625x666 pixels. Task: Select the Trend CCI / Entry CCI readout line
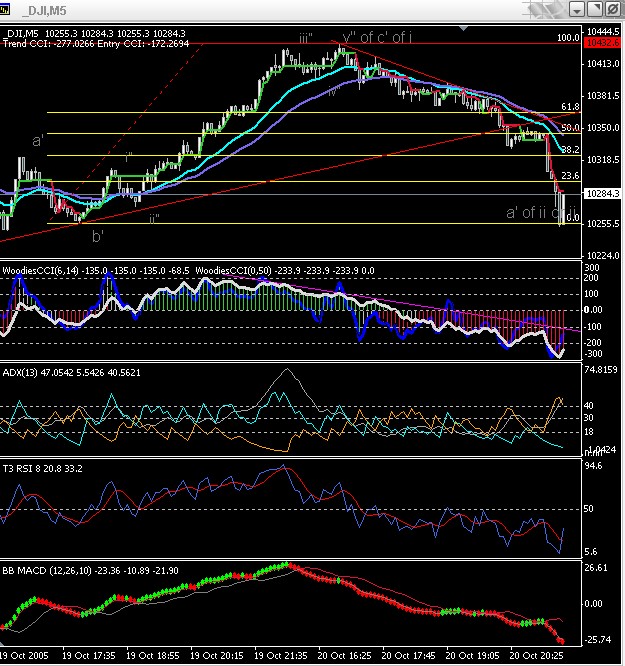pos(96,44)
